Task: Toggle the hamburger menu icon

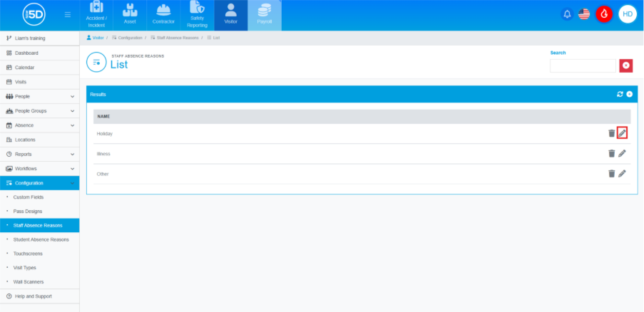Action: [x=68, y=14]
